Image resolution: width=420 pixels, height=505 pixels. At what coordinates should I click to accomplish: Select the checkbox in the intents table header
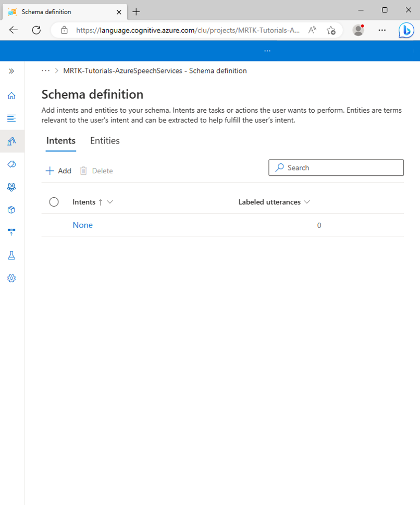click(x=54, y=202)
